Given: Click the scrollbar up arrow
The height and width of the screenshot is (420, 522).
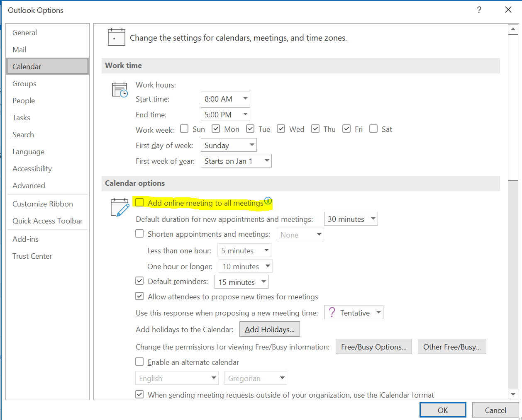Looking at the screenshot, I should point(513,29).
